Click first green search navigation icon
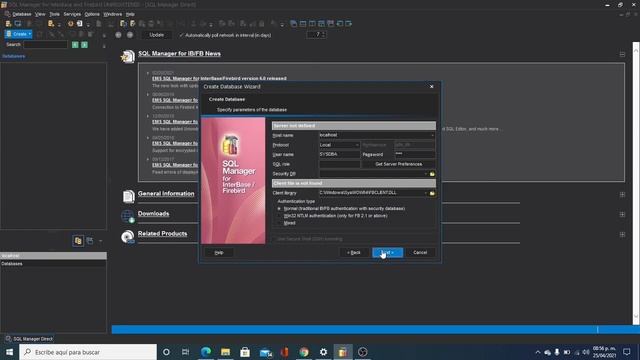640x360 pixels. [75, 44]
